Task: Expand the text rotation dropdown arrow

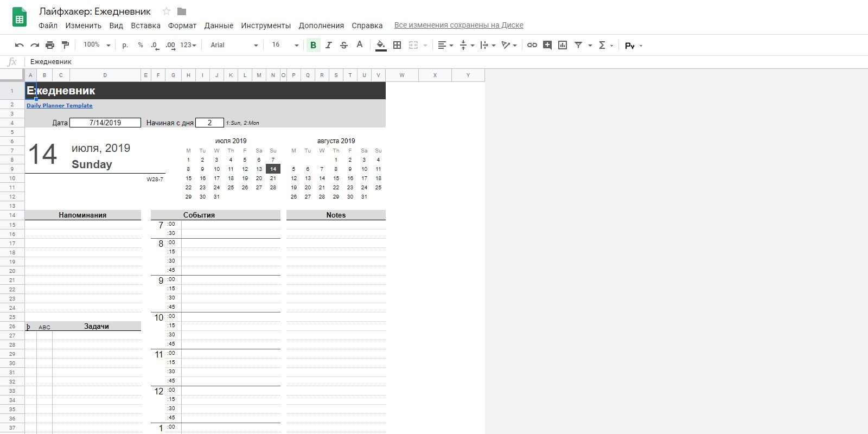Action: click(515, 46)
